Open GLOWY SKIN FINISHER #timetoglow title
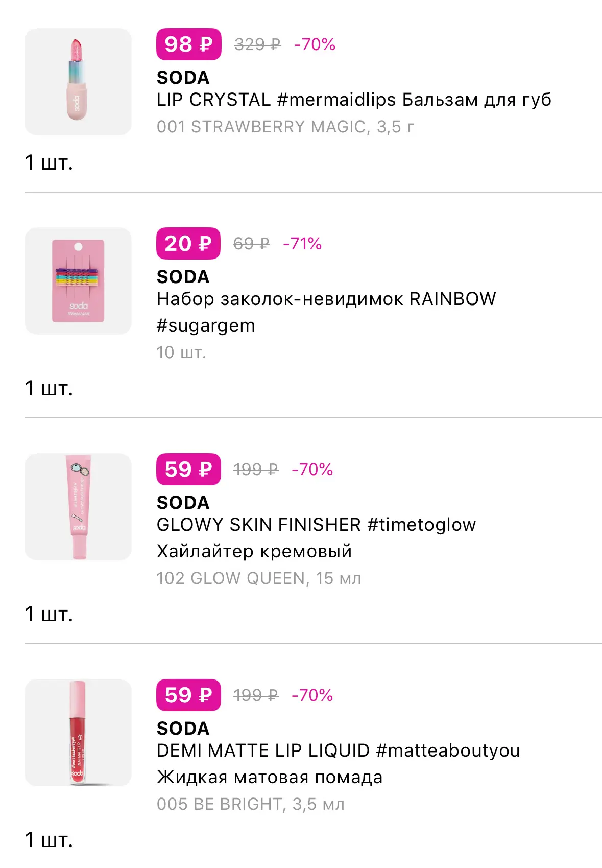602x868 pixels. [316, 525]
